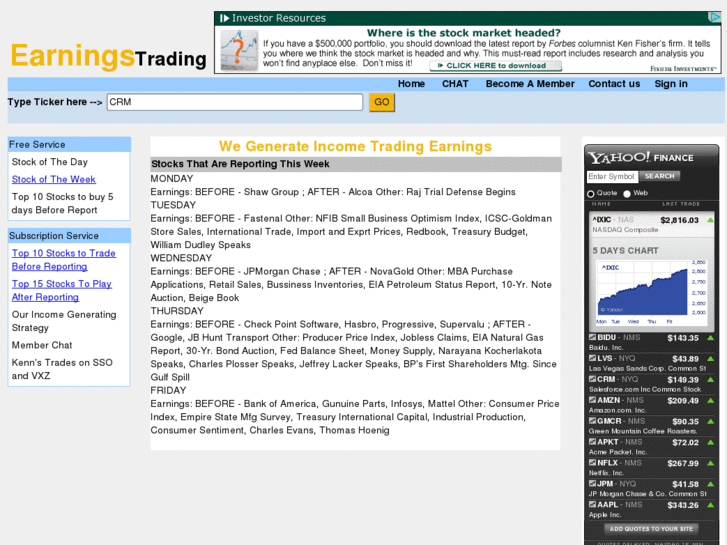This screenshot has height=545, width=727.
Task: Click the chart icon next to APKT
Action: click(x=592, y=442)
